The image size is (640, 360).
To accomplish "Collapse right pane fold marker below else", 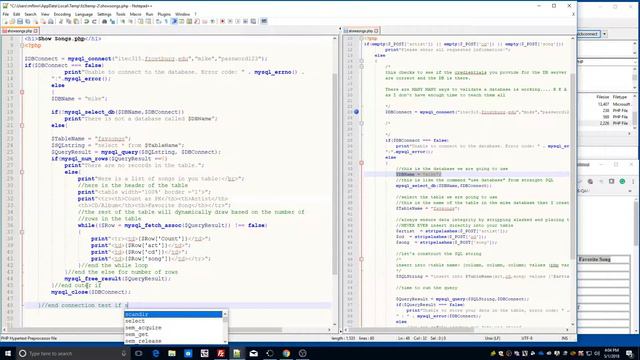I will click(361, 163).
